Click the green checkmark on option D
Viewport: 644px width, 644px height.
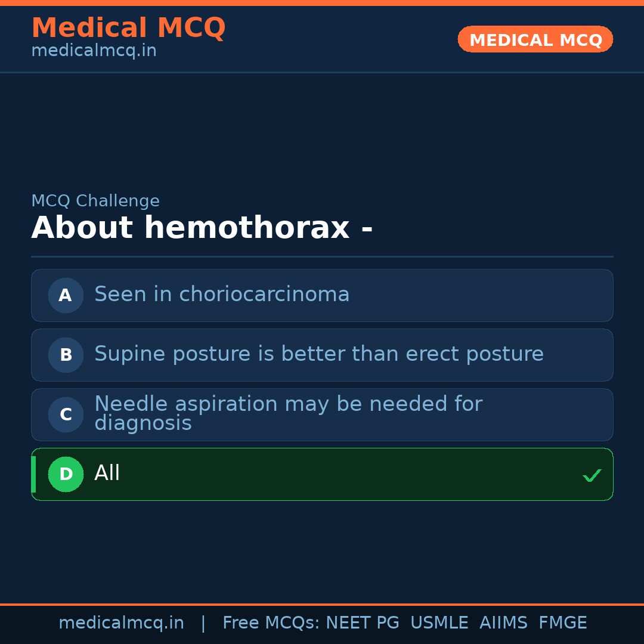592,475
